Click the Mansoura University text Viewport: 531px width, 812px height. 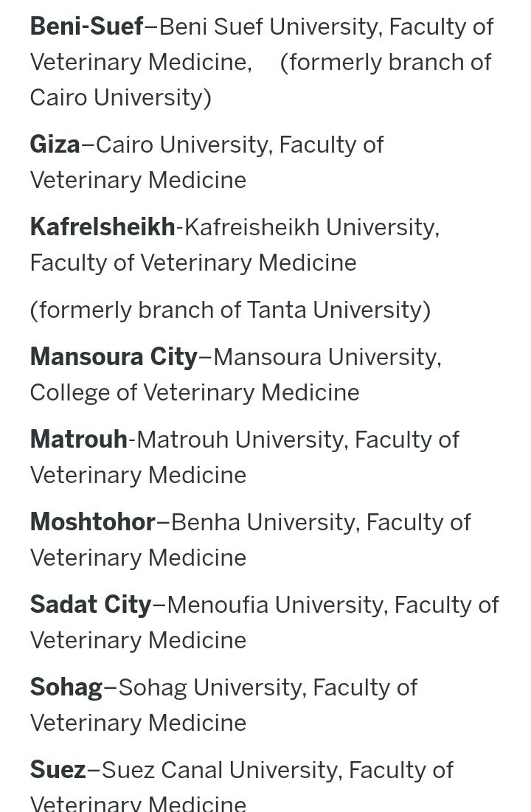(325, 357)
